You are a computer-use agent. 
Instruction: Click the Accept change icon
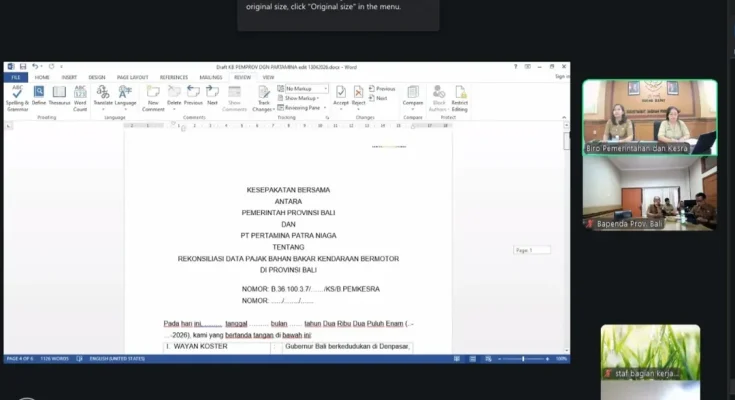click(x=341, y=95)
